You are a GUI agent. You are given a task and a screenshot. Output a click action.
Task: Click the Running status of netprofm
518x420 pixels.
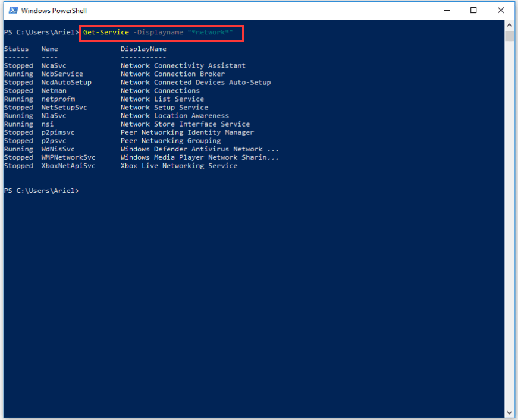tap(18, 99)
